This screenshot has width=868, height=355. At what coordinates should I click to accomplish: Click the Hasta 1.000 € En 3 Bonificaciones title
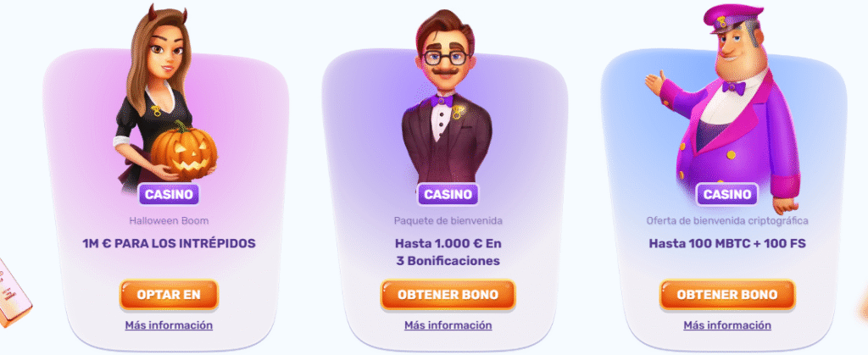click(448, 252)
